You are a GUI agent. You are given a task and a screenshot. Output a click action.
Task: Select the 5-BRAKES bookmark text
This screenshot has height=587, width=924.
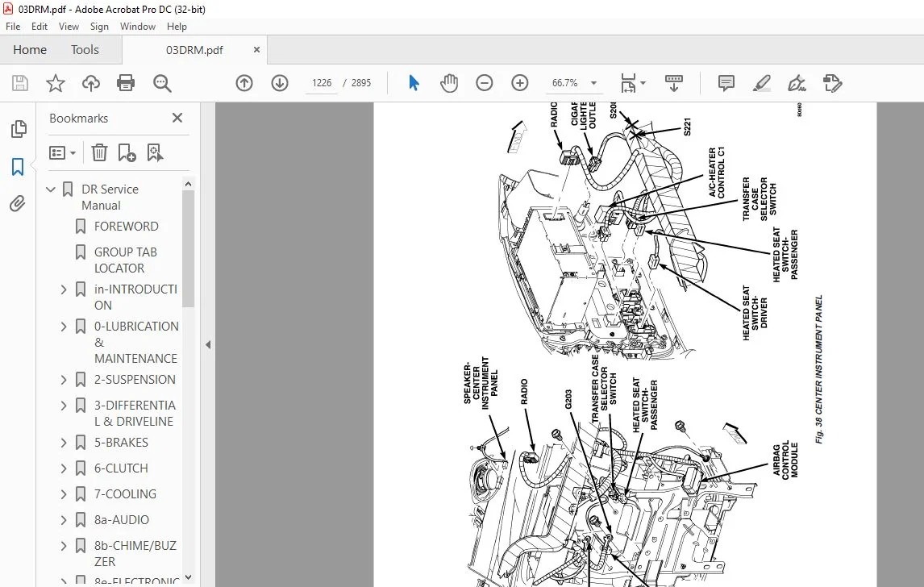(121, 443)
